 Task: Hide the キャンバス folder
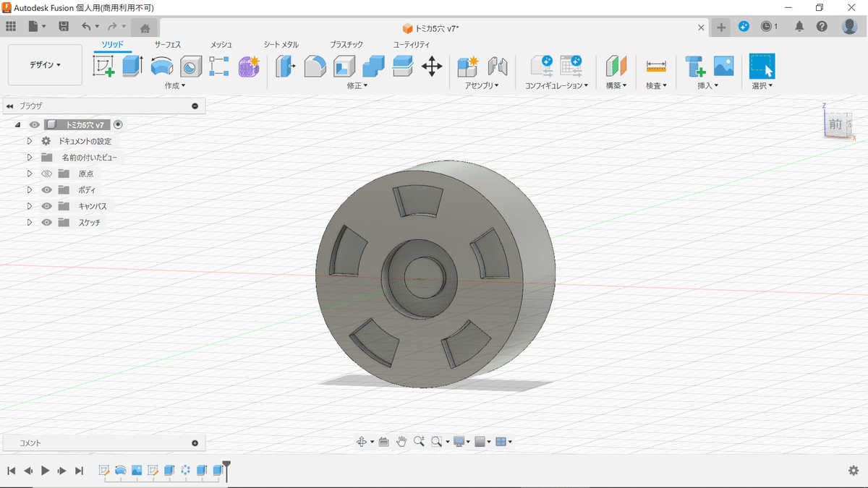(47, 206)
